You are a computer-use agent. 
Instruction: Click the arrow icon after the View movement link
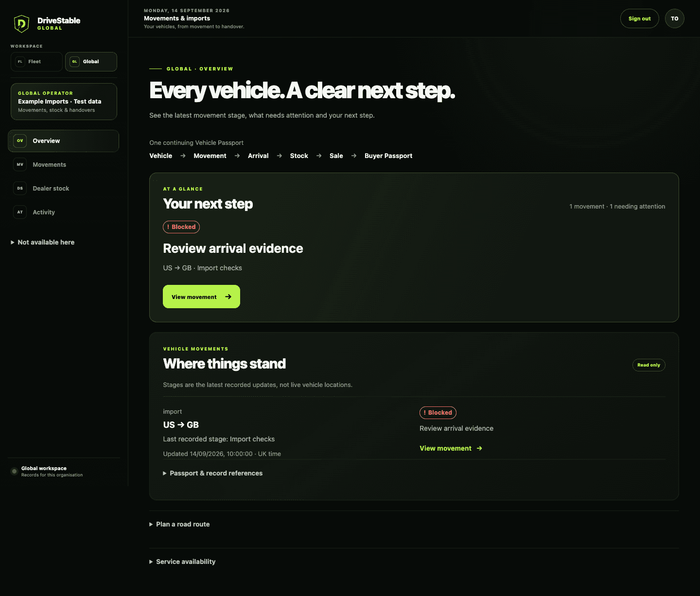click(479, 448)
